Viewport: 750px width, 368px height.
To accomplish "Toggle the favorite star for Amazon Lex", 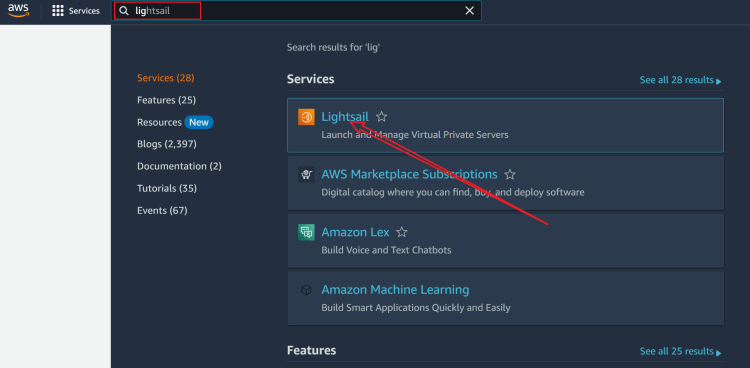I will (402, 232).
